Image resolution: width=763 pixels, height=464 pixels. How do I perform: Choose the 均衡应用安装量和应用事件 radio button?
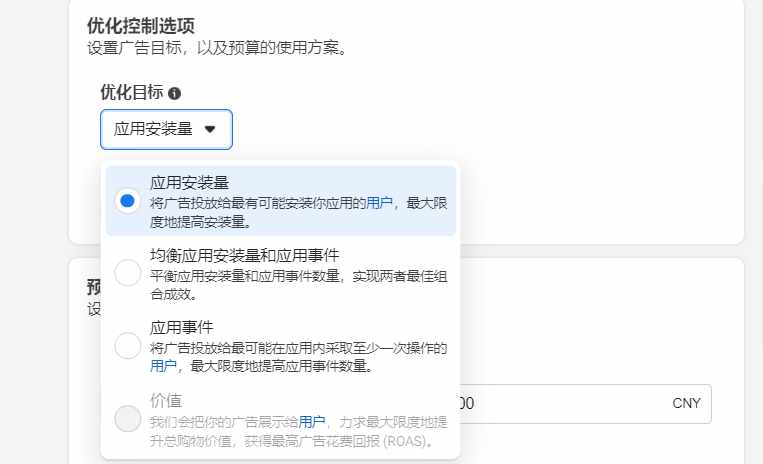[127, 273]
